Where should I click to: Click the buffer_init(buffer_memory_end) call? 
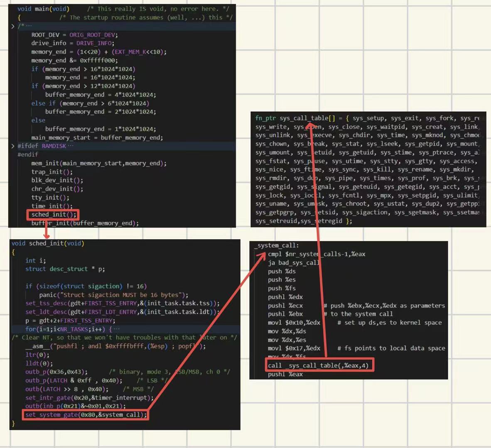point(85,223)
